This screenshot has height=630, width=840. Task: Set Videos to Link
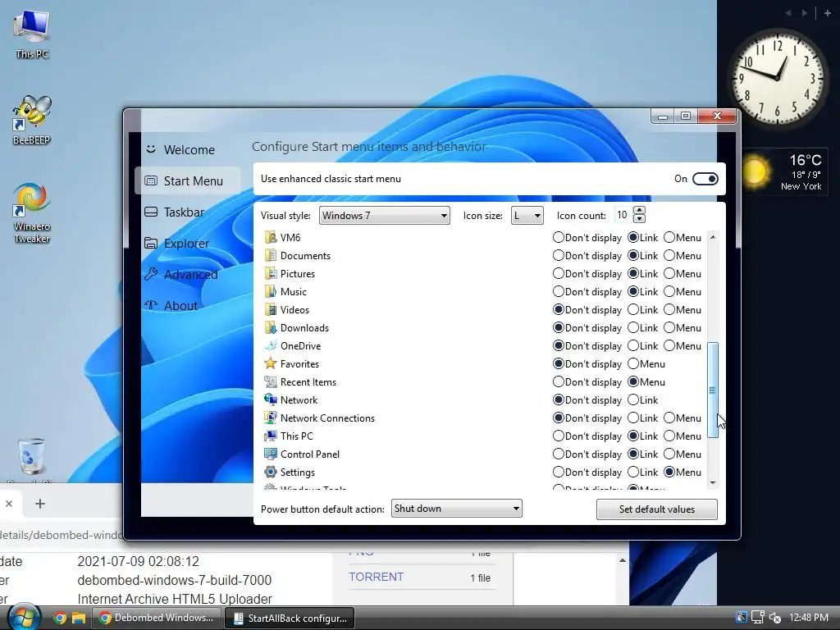[x=633, y=309]
